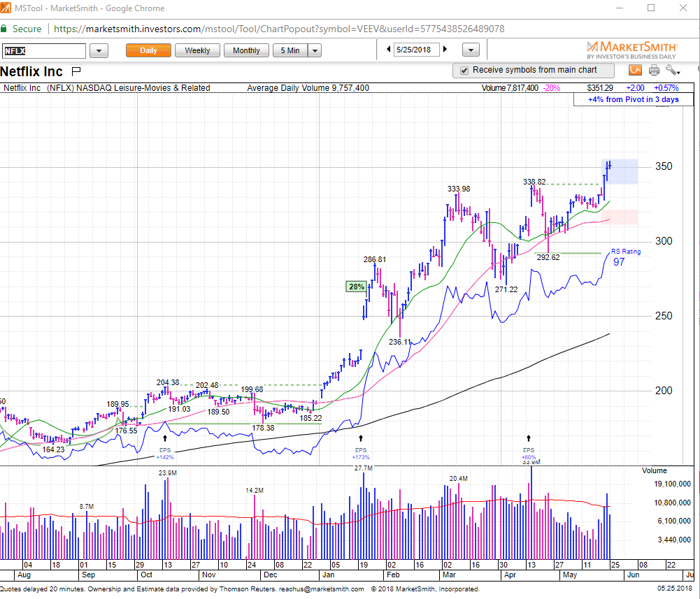Click the Jun month axis label
The image size is (700, 599).
pos(633,575)
